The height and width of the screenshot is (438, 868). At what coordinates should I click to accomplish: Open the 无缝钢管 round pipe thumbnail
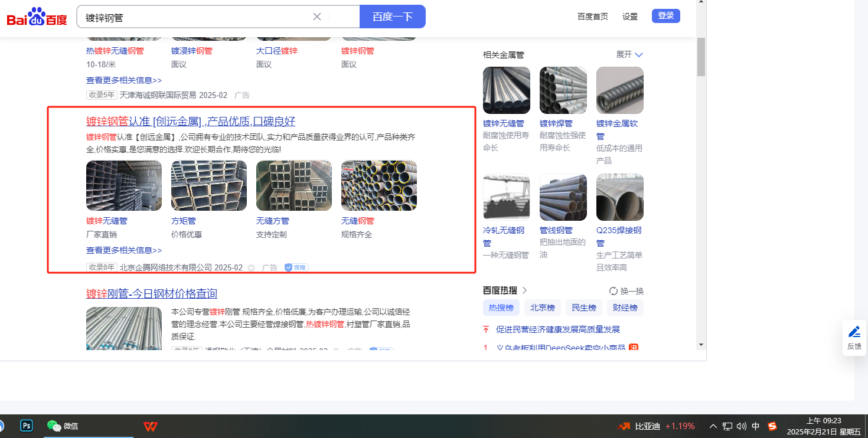[x=379, y=185]
